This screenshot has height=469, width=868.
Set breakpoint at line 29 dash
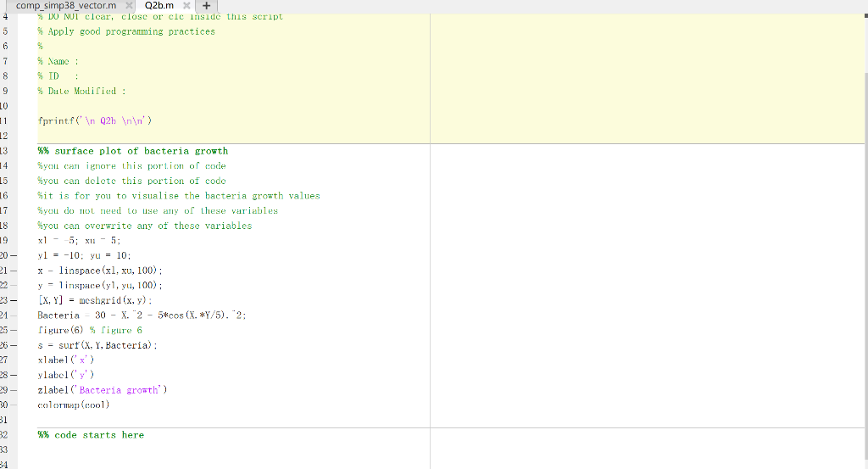tap(14, 390)
